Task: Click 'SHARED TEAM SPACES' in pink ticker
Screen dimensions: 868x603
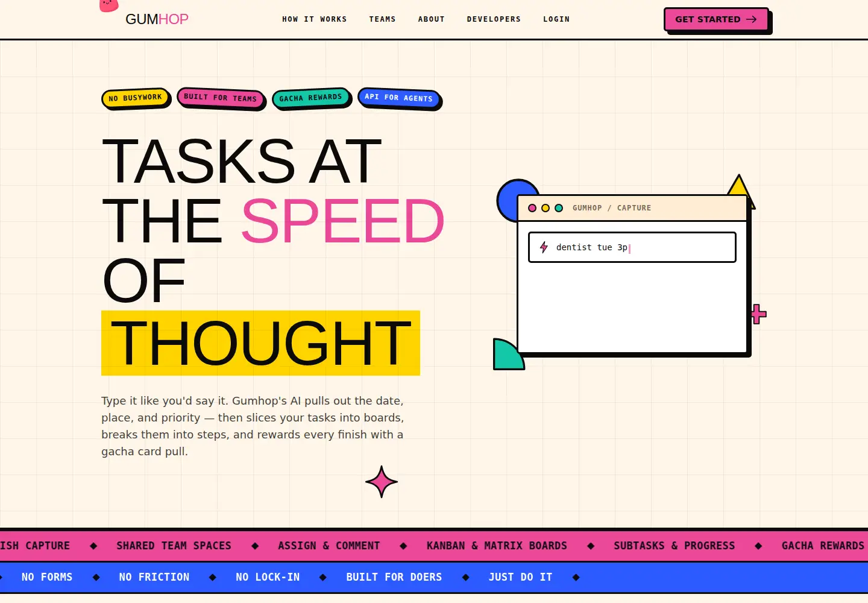Action: click(x=174, y=546)
